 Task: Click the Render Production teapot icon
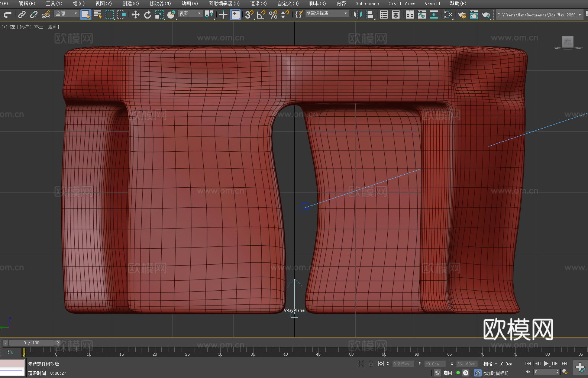pos(486,14)
